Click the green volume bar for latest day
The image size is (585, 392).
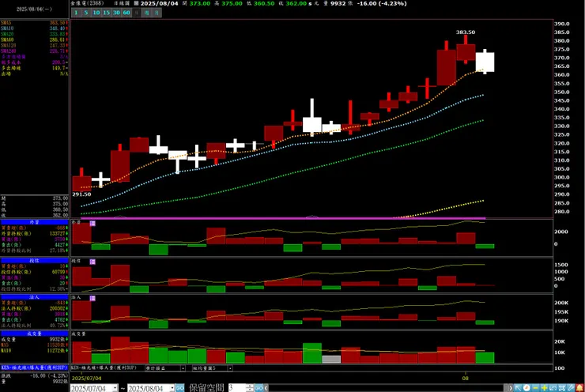click(485, 358)
